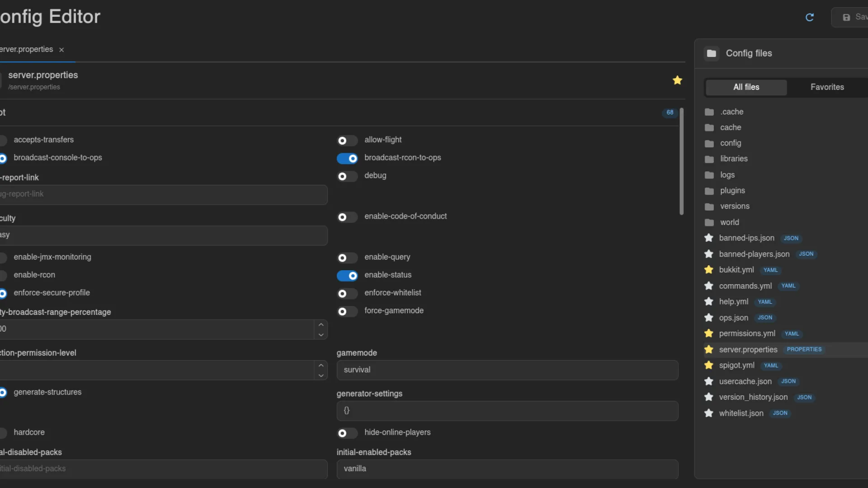Viewport: 868px width, 488px height.
Task: Star the version_history.json file
Action: point(709,397)
